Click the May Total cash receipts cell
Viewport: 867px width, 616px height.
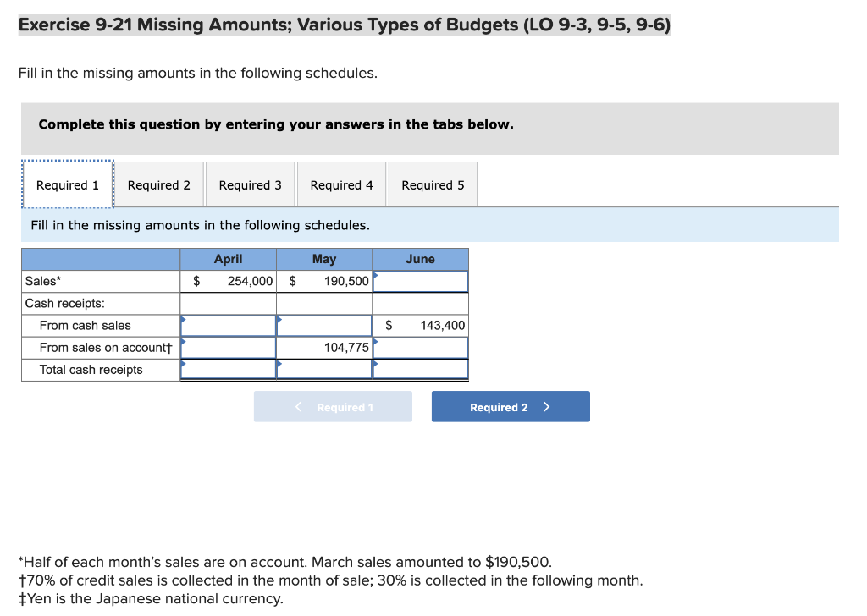click(x=323, y=369)
